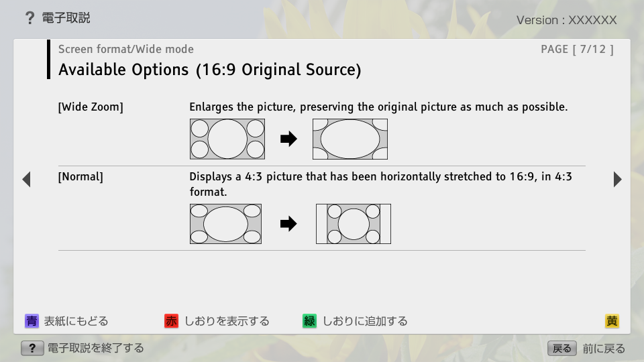Select 表紙にもどる to return to cover
644x362 pixels.
coord(76,321)
